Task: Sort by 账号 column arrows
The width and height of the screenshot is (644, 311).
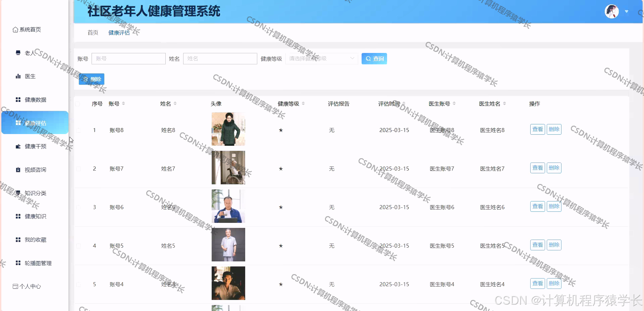Action: point(123,104)
